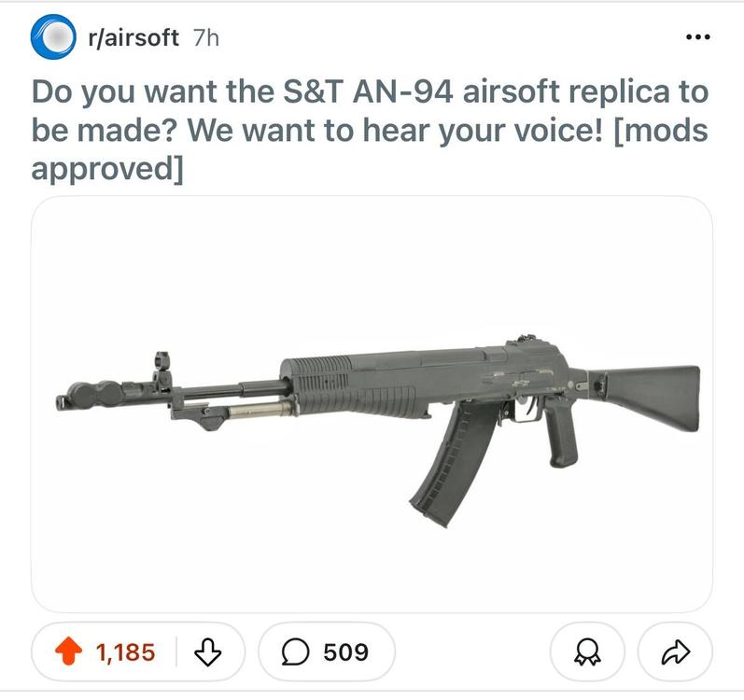Viewport: 744px width, 700px height.
Task: Downvote the post with the down arrow
Action: (208, 652)
